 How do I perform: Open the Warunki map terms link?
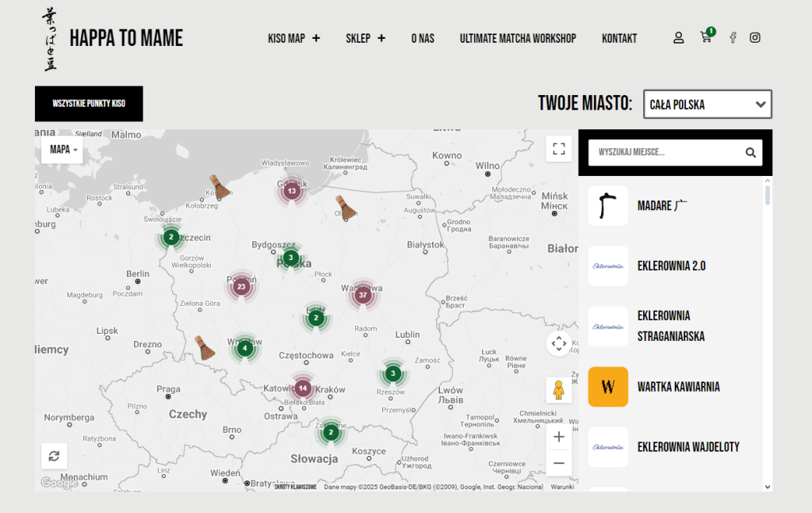coord(562,487)
